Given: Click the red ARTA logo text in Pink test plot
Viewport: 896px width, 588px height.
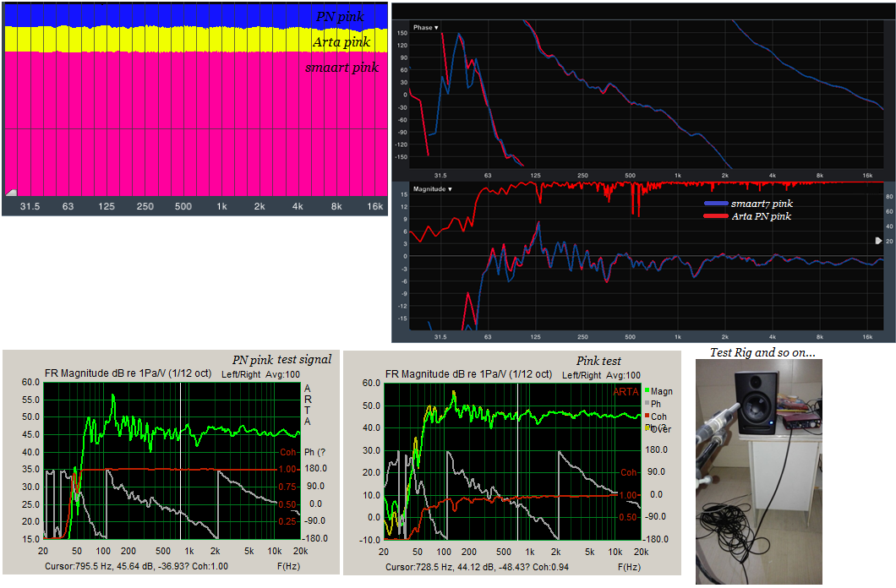Looking at the screenshot, I should pyautogui.click(x=626, y=392).
